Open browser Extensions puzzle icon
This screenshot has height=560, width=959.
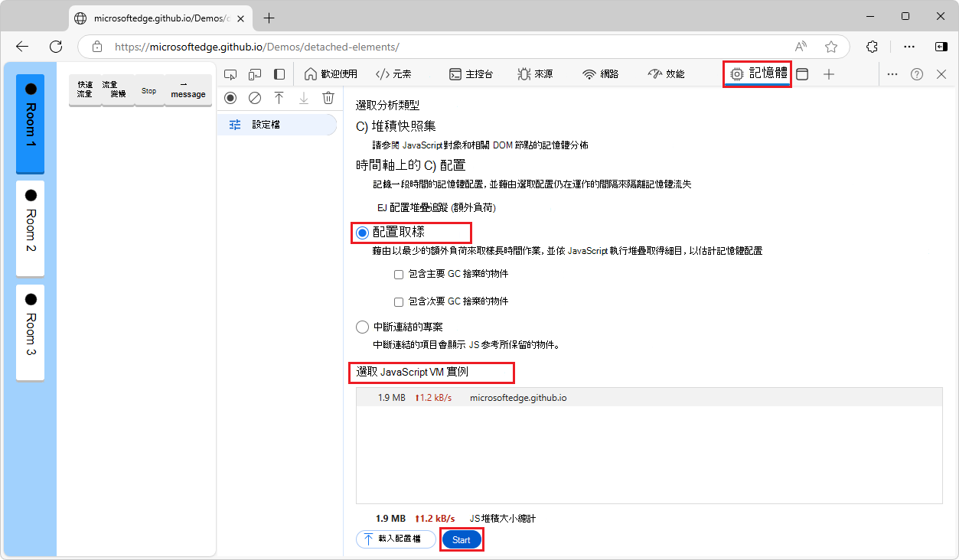(x=872, y=47)
